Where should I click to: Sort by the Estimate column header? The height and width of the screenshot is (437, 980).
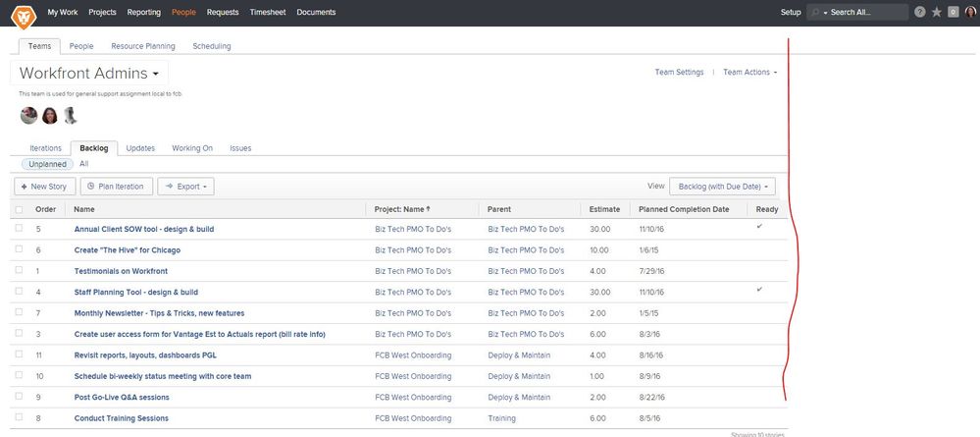point(604,210)
